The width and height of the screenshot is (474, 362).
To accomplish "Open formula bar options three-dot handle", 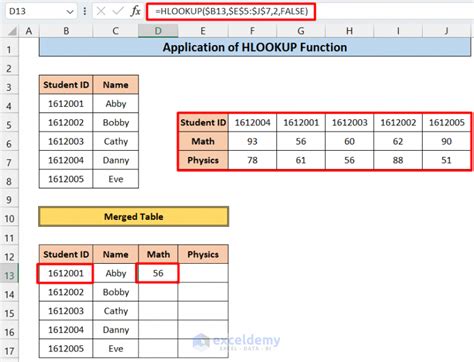I will [x=85, y=11].
